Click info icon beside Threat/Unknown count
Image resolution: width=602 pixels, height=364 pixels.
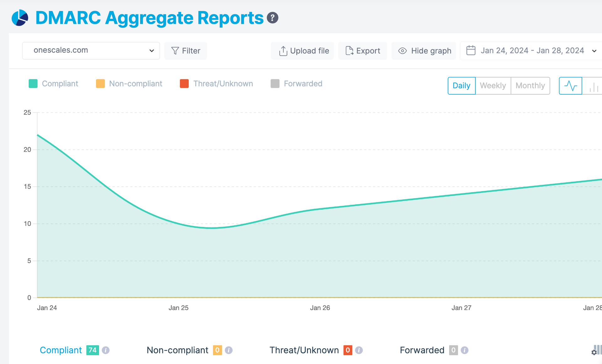[359, 350]
